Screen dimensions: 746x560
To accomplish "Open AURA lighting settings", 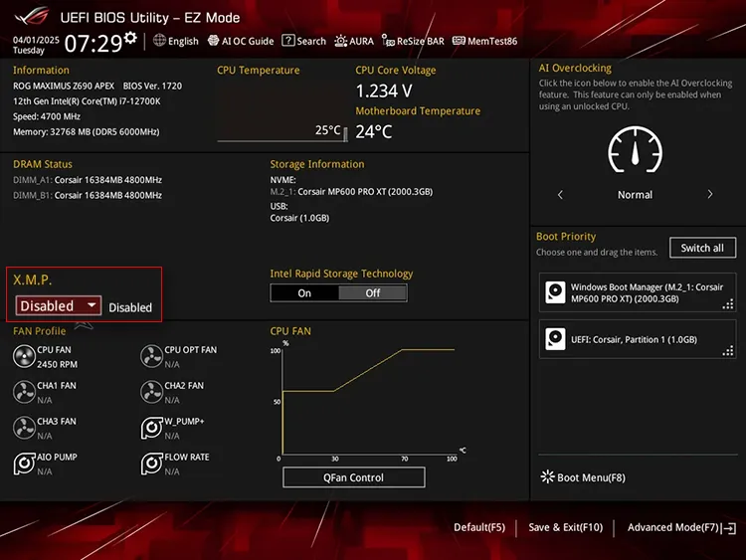I will click(x=354, y=41).
